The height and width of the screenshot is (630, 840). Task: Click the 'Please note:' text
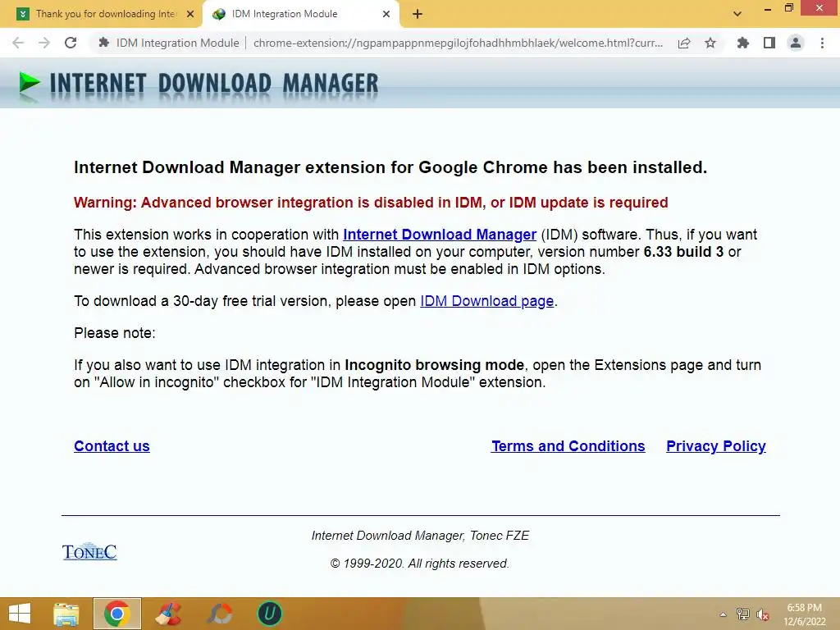115,333
